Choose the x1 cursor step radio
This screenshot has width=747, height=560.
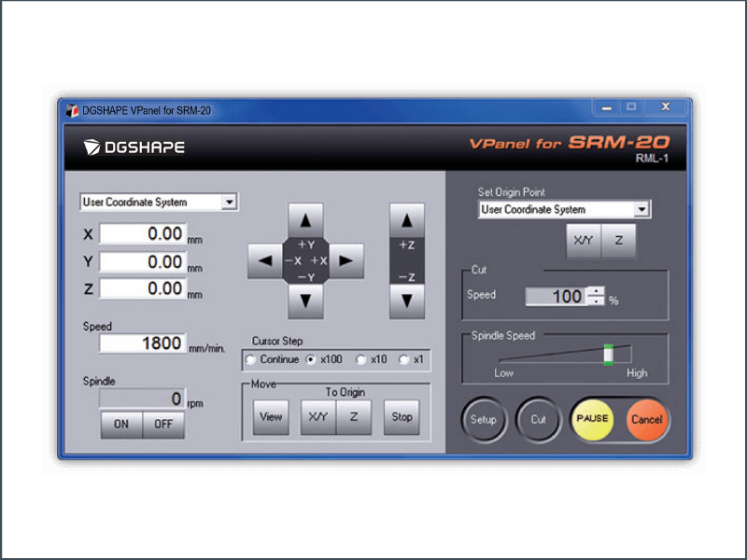[404, 359]
